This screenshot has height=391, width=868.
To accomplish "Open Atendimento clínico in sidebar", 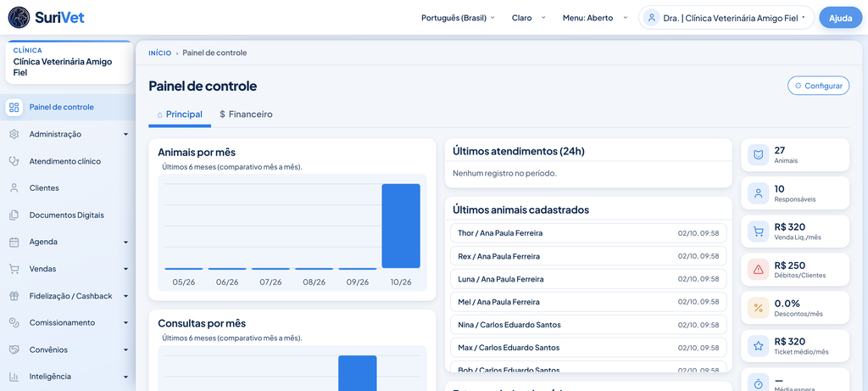I will click(x=68, y=161).
